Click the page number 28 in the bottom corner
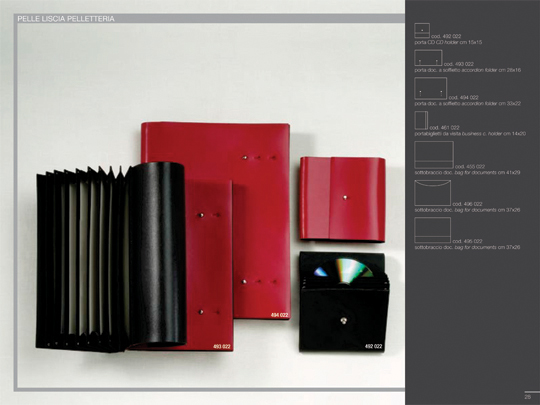Viewport: 540px width, 405px height. 528,397
